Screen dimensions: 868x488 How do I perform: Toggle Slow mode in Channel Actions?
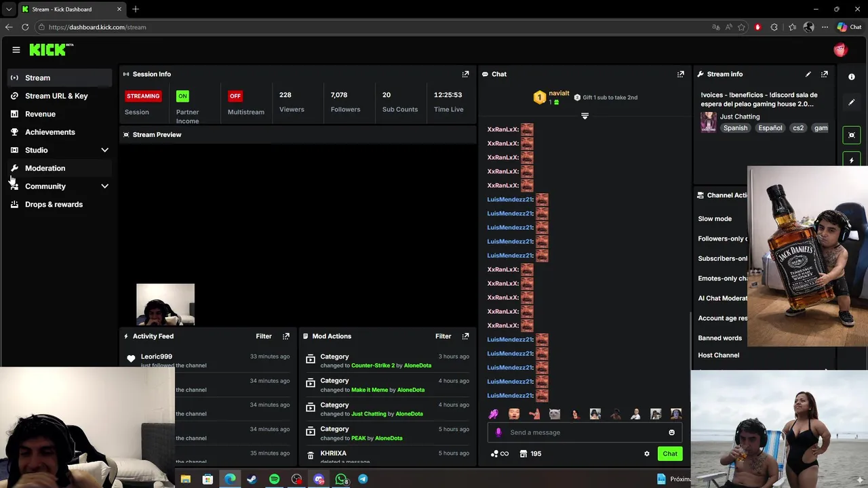click(715, 219)
